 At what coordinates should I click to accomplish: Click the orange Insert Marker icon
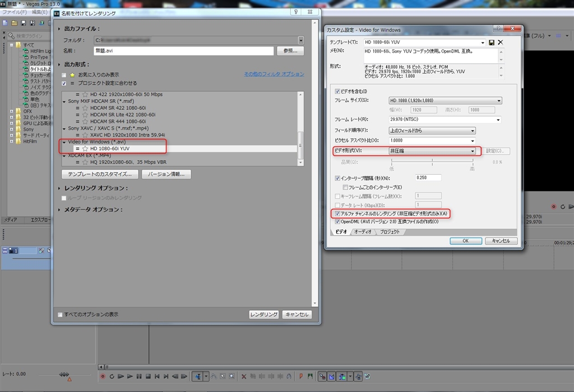coord(301,376)
